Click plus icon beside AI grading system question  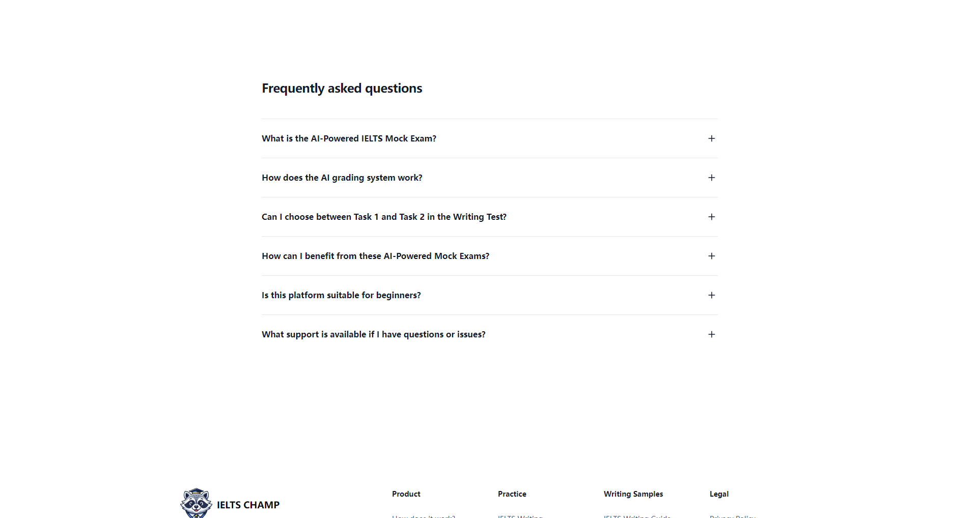(711, 178)
